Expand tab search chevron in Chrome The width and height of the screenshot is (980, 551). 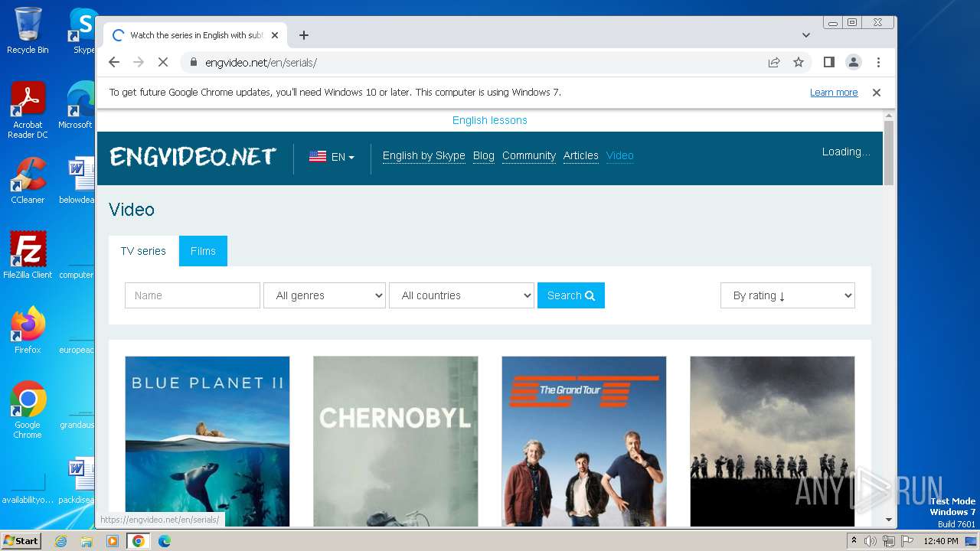coord(806,35)
